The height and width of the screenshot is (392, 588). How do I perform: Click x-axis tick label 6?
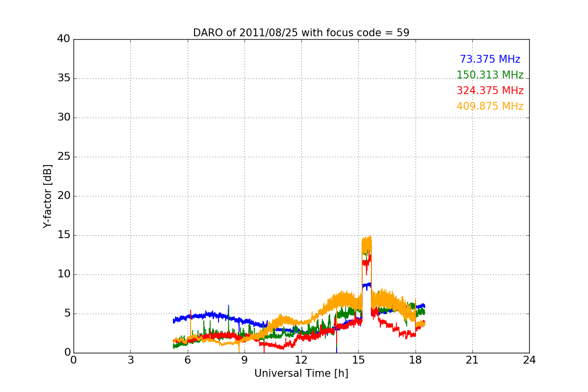[x=187, y=360]
